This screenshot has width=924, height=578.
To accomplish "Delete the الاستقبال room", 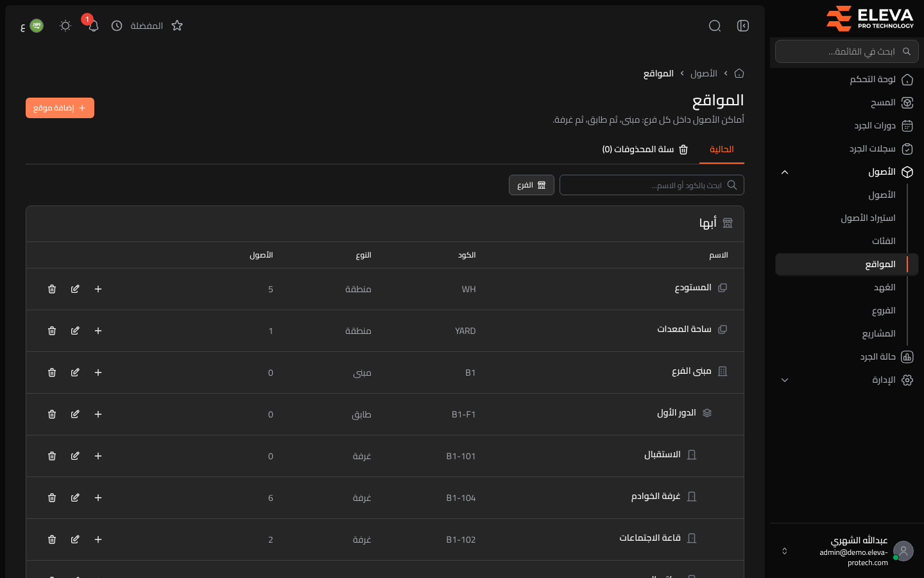I will point(52,456).
